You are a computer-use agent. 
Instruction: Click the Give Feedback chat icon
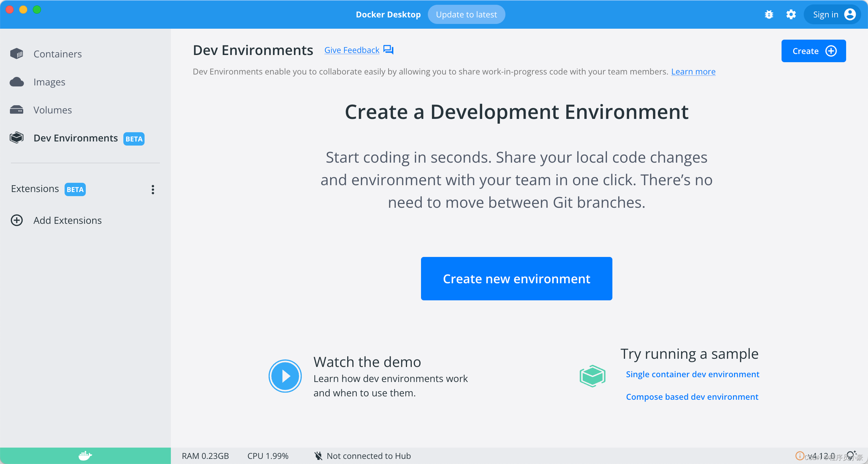pos(388,50)
